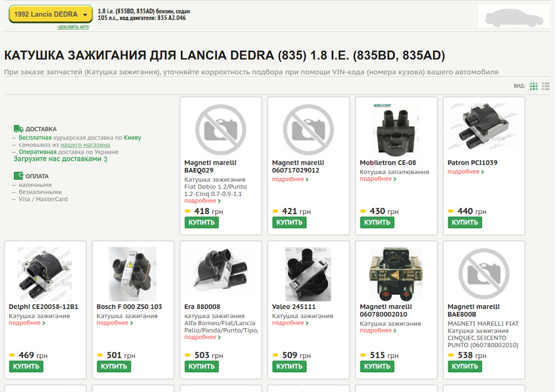
Task: Open Delphi CE20058-12B1 product image
Action: click(x=45, y=274)
